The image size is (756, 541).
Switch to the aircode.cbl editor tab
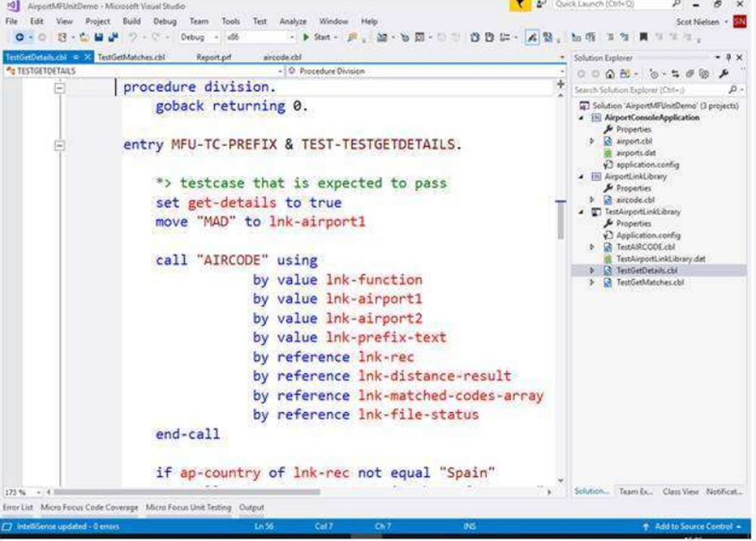coord(282,57)
